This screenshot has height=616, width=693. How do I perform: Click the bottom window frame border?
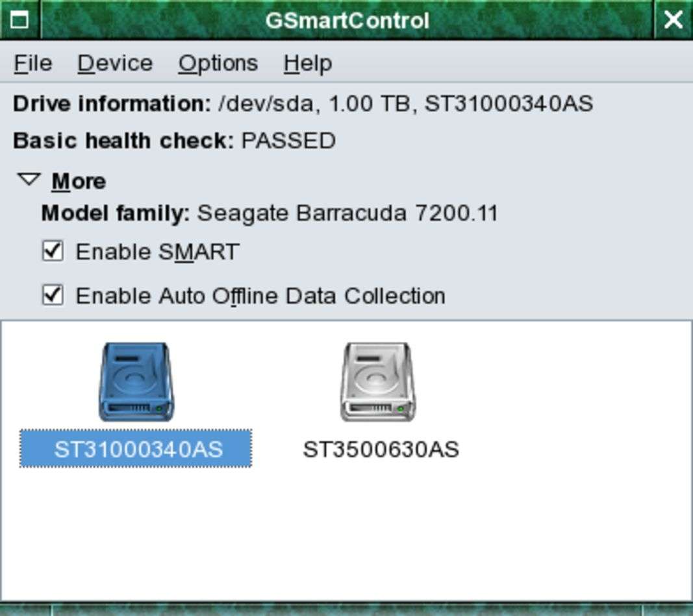[x=346, y=610]
